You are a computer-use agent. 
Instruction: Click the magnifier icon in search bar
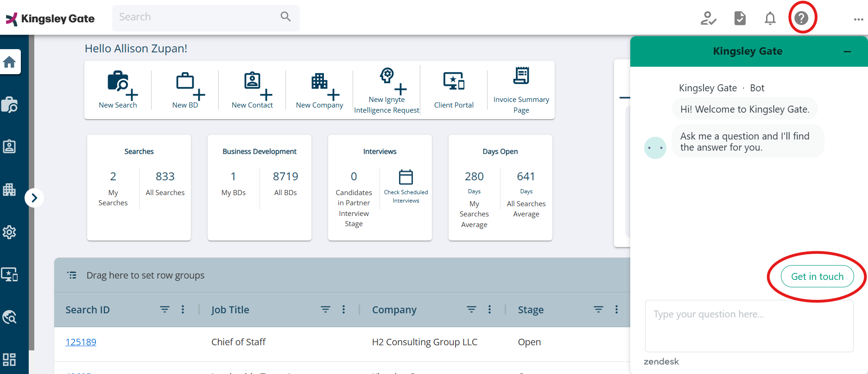pos(285,17)
